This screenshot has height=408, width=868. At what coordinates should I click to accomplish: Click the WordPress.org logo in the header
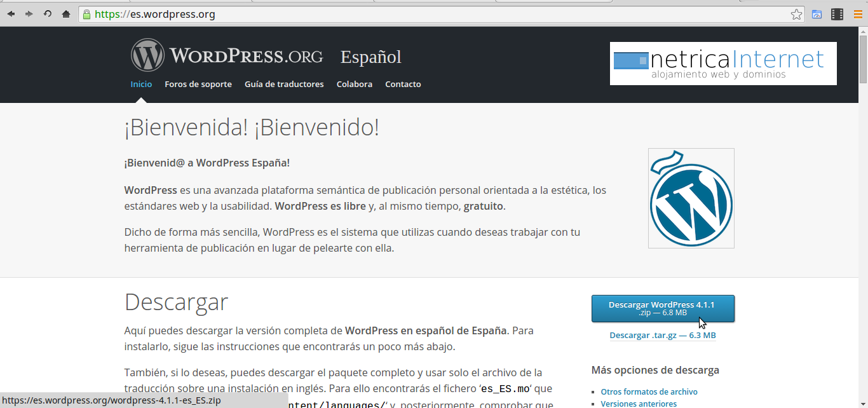click(x=227, y=56)
